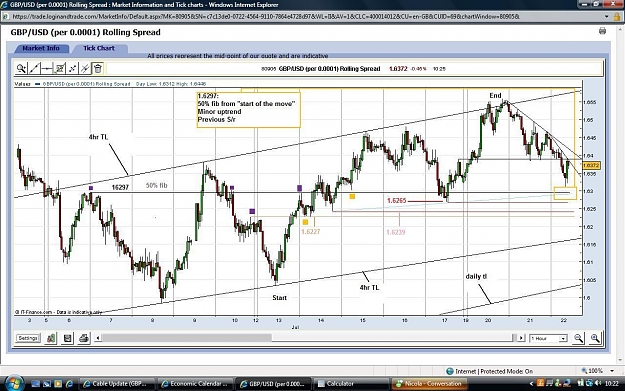This screenshot has width=625, height=391.
Task: Select the chart annotation tool beside horizontal line
Action: click(x=60, y=69)
